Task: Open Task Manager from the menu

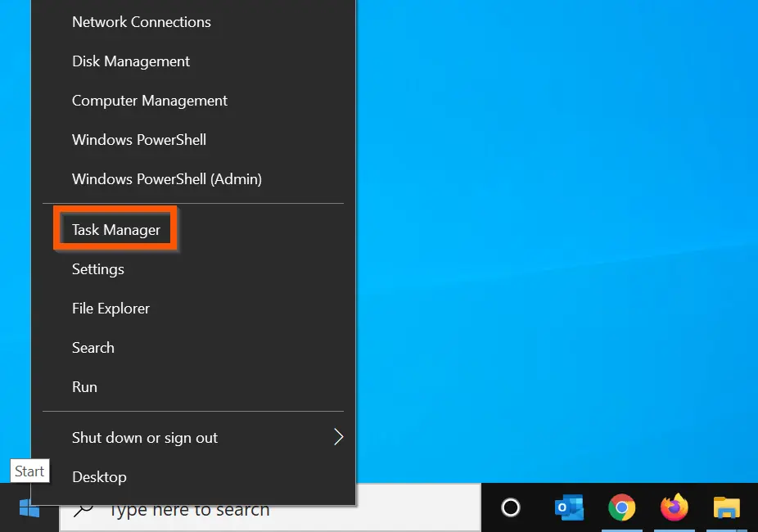Action: point(115,229)
